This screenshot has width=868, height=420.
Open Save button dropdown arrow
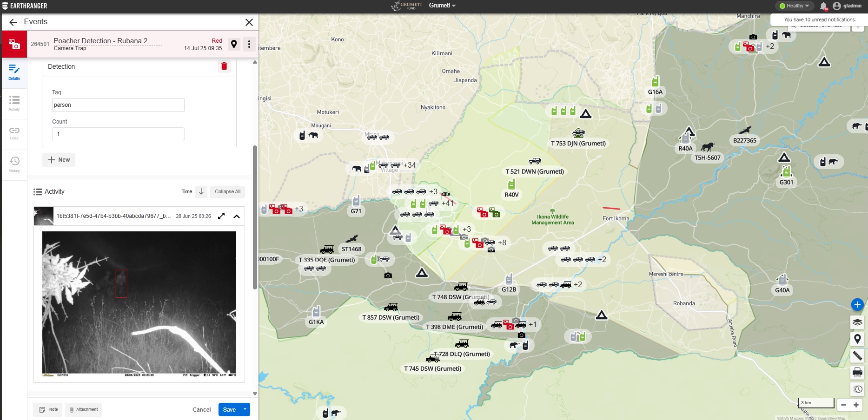[245, 409]
